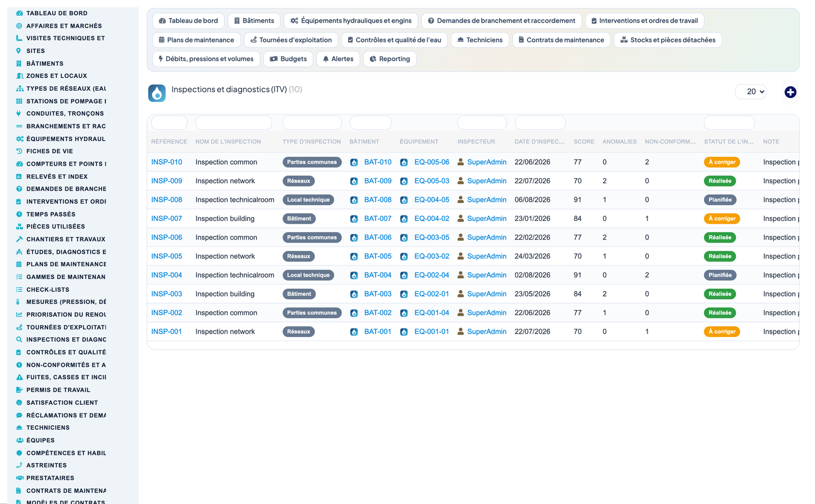Click the Parties communes badge in INSP-006 row

pyautogui.click(x=312, y=237)
